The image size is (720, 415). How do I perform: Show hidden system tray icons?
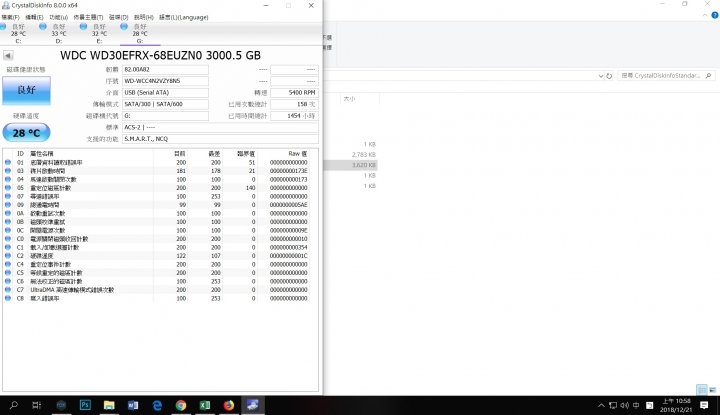point(601,405)
